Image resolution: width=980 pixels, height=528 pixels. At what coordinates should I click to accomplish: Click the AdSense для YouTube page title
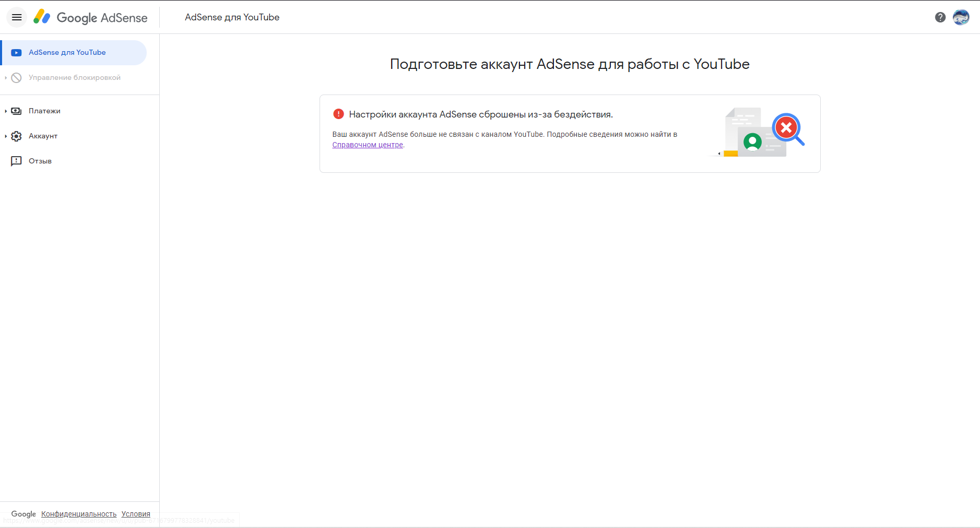[x=232, y=17]
